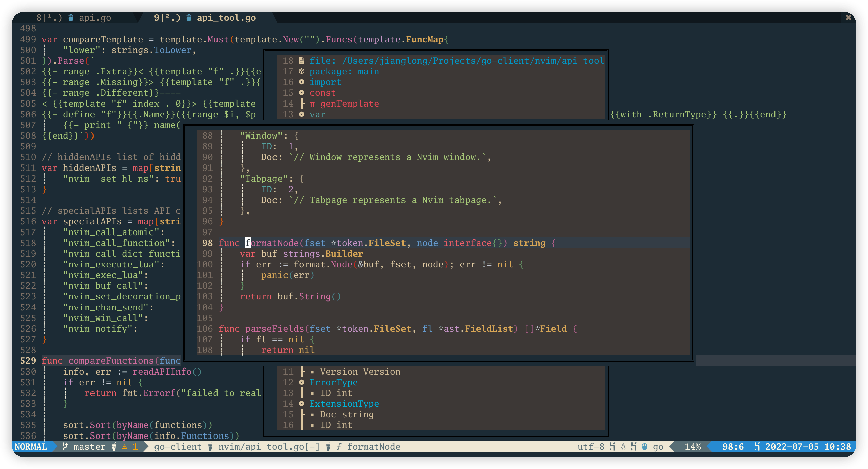The width and height of the screenshot is (868, 469).
Task: Click {{with .ReturnType}} template text at right
Action: pyautogui.click(x=663, y=115)
